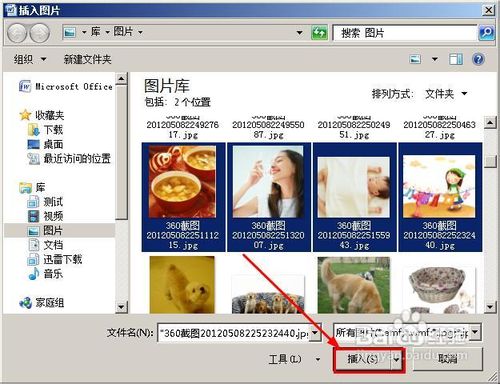Expand the file name combo dropdown arrow
Screen dimensions: 500x384
(x=315, y=333)
